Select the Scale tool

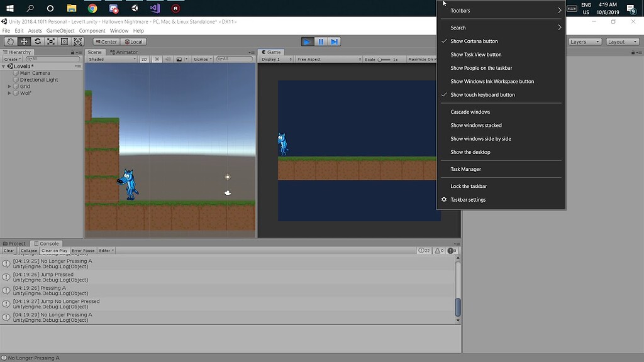tap(51, 41)
